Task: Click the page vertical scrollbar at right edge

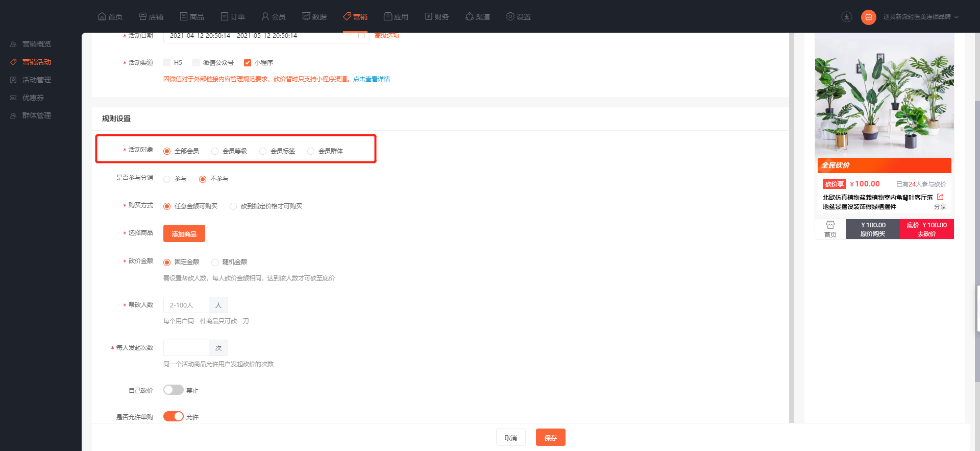Action: click(x=977, y=242)
